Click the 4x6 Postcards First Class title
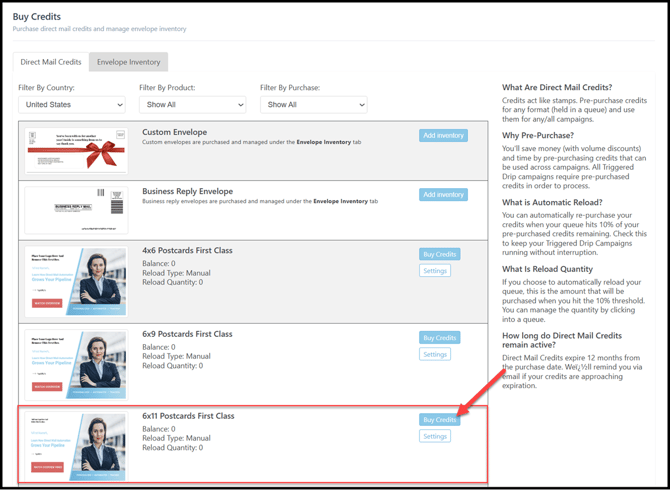The image size is (670, 490). tap(187, 250)
